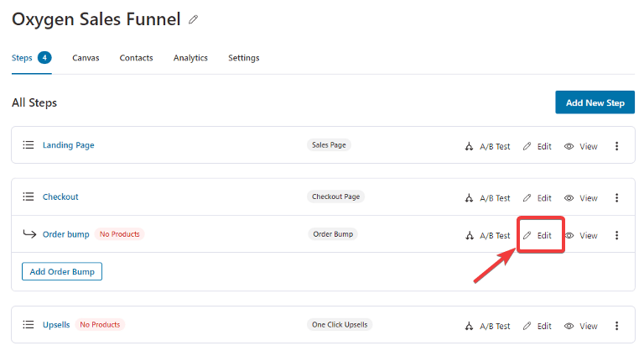Switch to the Canvas tab
Screen dimensions: 644x351
pos(86,58)
